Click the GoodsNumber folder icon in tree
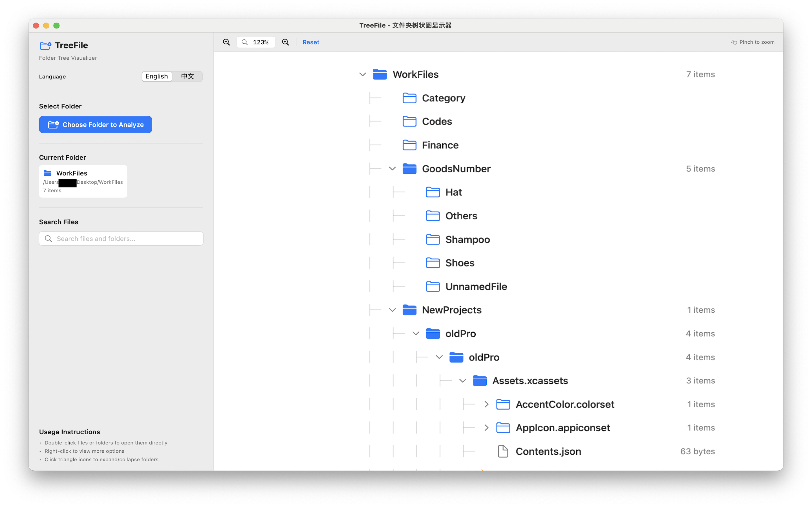The height and width of the screenshot is (507, 812). 410,169
